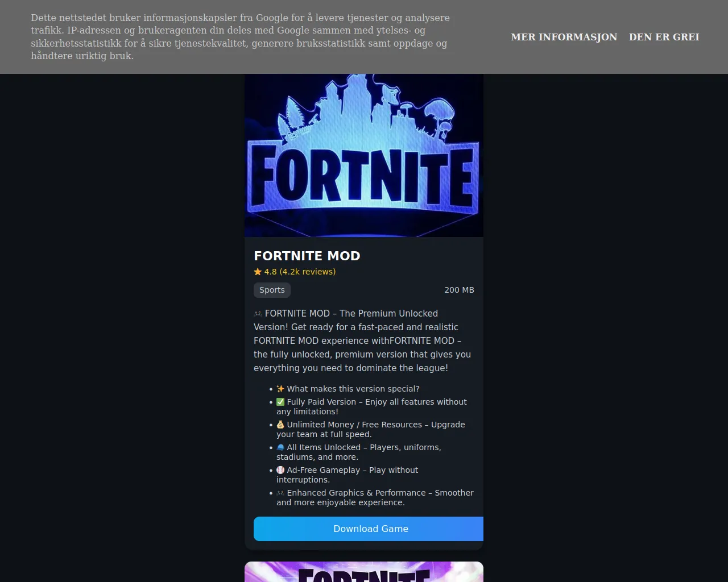
Task: Click the 'What makes this version special?' text
Action: 353,389
